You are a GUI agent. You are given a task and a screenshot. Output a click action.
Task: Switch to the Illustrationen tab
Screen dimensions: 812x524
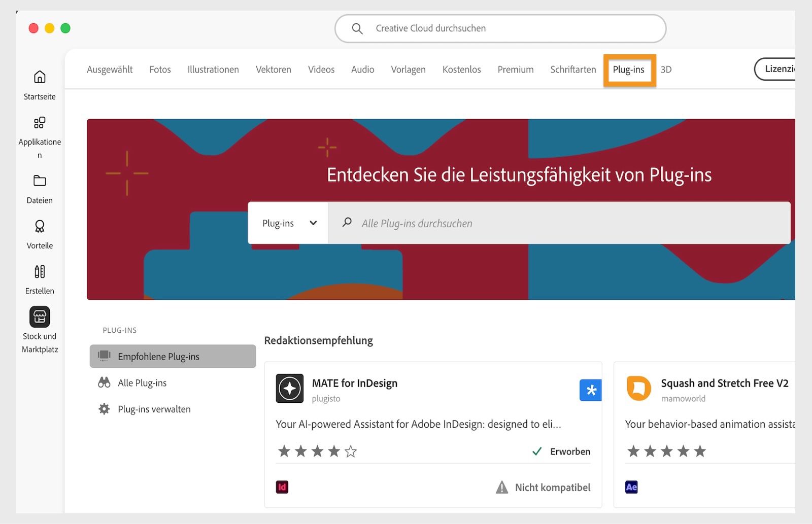tap(213, 69)
